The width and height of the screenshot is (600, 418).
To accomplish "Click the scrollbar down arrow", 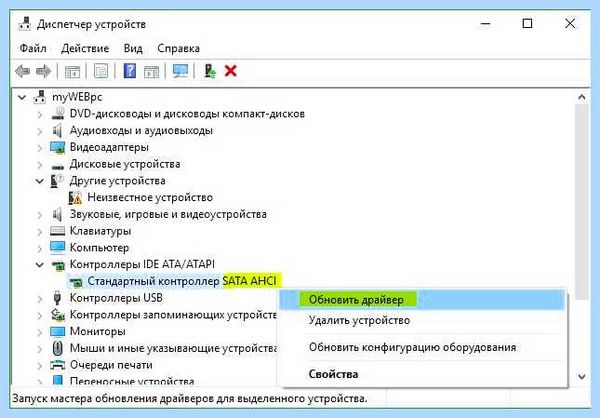I will 582,377.
